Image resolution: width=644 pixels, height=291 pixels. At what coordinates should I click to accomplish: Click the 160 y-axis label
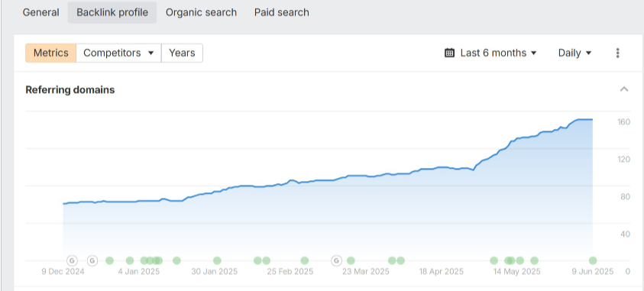[x=624, y=121]
